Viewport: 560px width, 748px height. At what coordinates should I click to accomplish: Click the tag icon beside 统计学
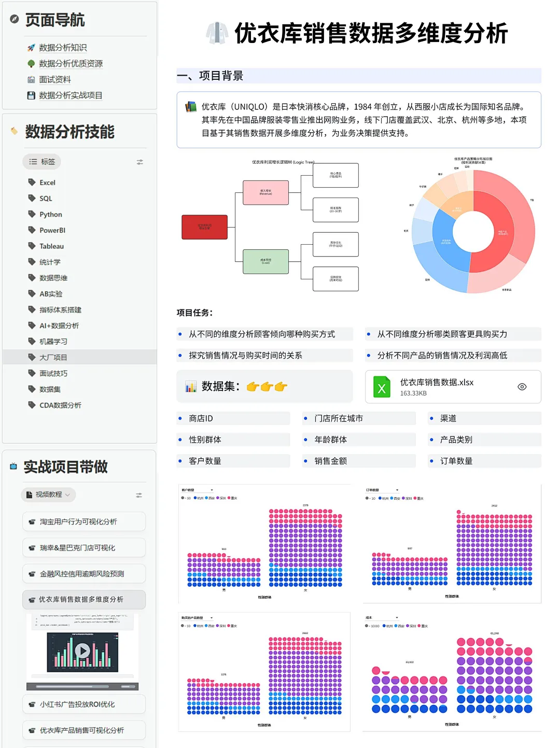(32, 262)
